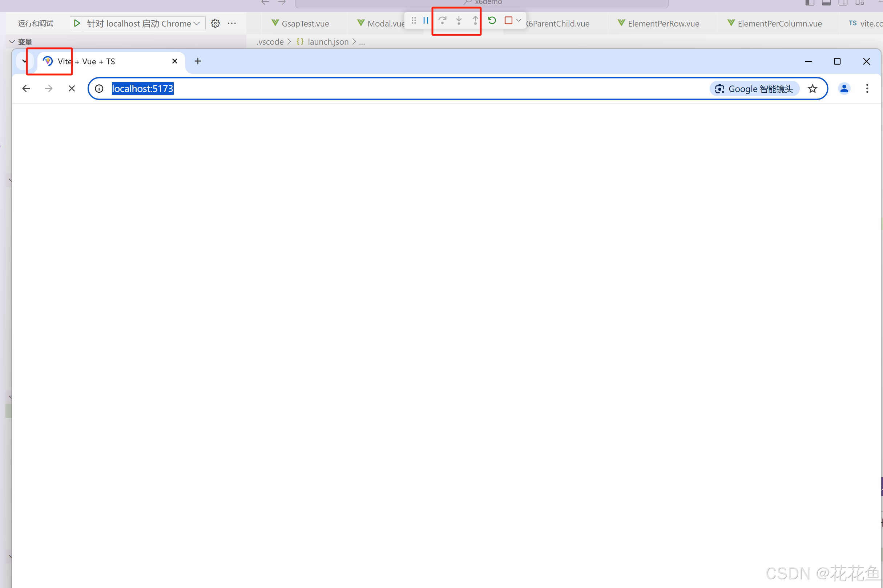This screenshot has height=588, width=883.
Task: Step over in debug toolbar
Action: pos(443,20)
